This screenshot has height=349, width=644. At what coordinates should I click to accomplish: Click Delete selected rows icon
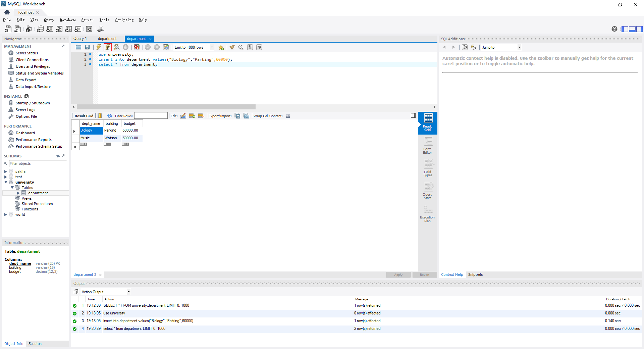click(x=201, y=116)
